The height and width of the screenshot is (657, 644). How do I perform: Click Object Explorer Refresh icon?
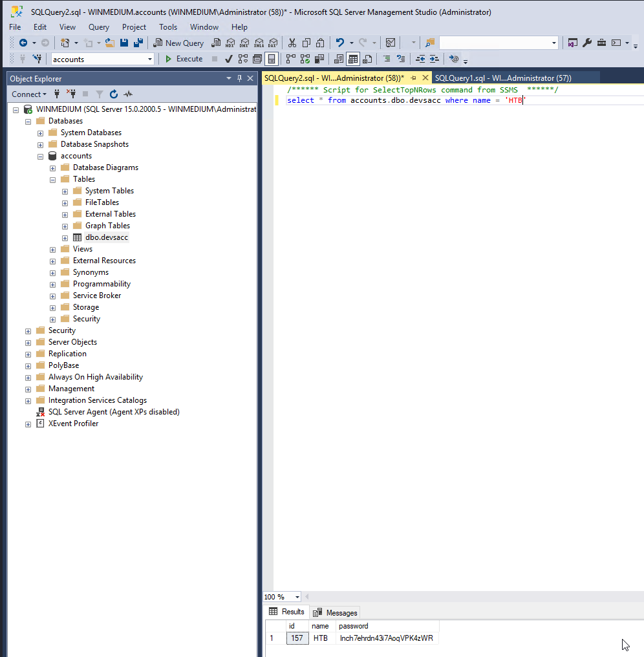(114, 94)
